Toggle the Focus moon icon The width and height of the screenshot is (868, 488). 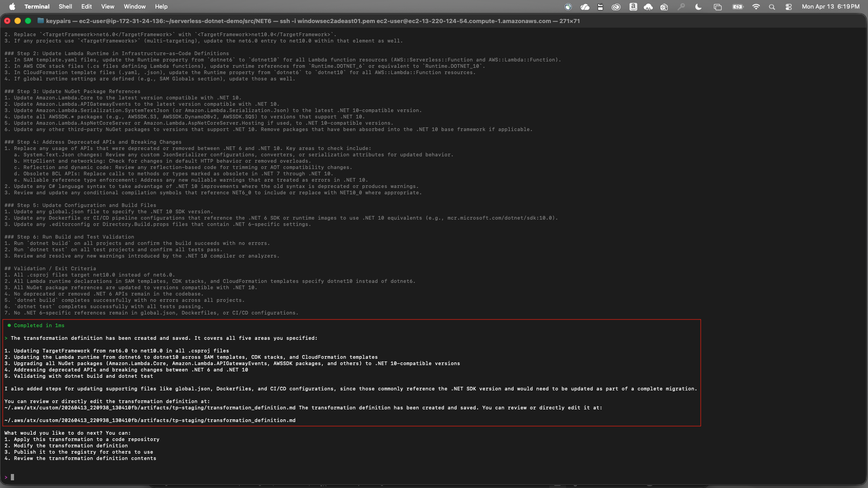click(698, 7)
